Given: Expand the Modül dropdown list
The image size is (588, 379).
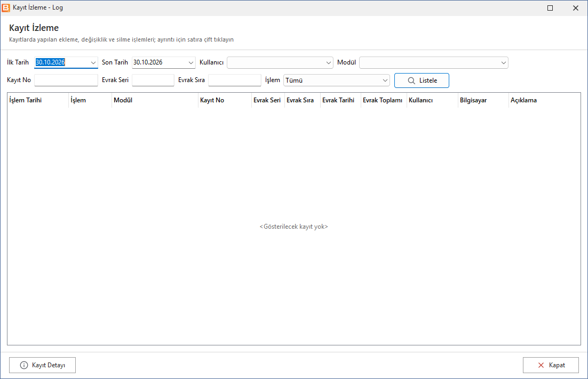Looking at the screenshot, I should click(x=503, y=62).
